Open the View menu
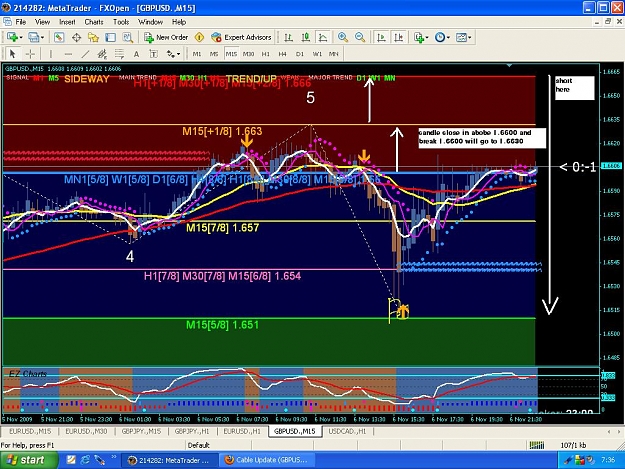Screen dimensions: 625x469 (42, 22)
